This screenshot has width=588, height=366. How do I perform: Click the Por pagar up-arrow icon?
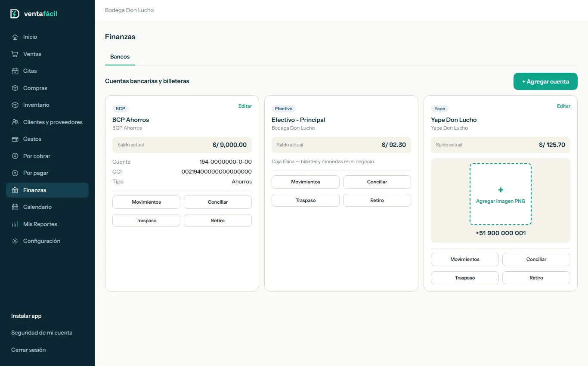[15, 173]
